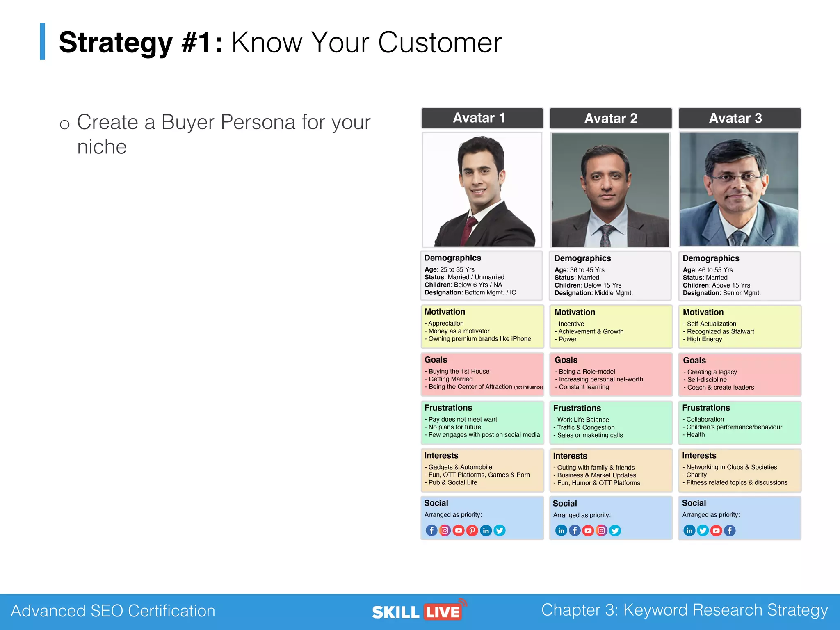Click the Instagram icon under Avatar 1
Screen dimensions: 840x630
click(445, 530)
